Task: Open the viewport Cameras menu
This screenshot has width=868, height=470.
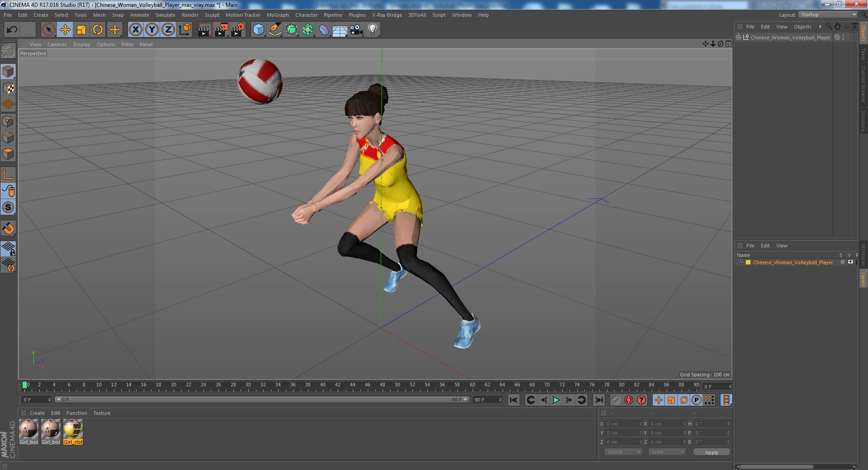Action: pyautogui.click(x=57, y=44)
